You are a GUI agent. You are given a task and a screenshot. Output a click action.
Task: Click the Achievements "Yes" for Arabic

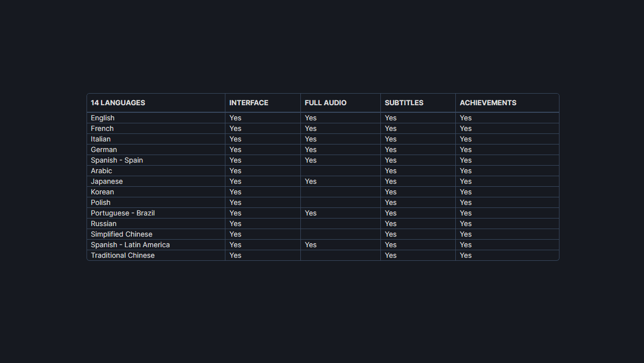coord(465,171)
